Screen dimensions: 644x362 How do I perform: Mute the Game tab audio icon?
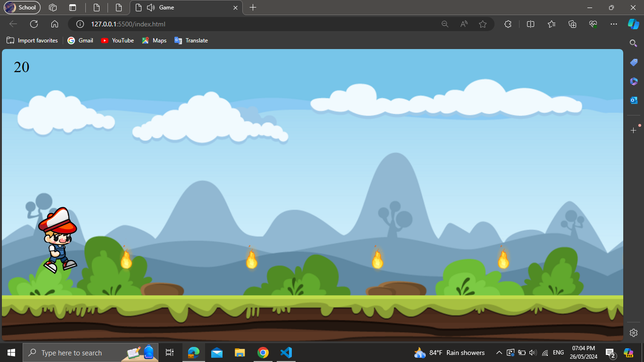(x=151, y=8)
